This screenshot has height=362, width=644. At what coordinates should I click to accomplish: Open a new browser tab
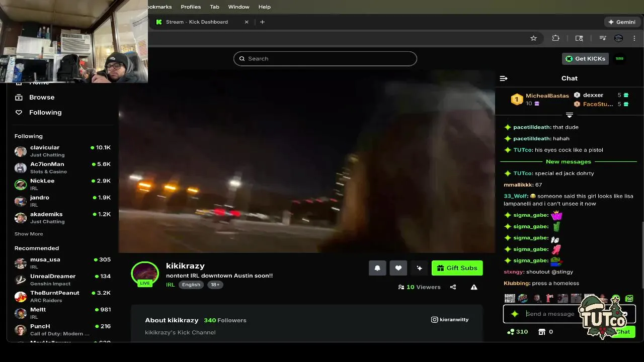click(262, 22)
